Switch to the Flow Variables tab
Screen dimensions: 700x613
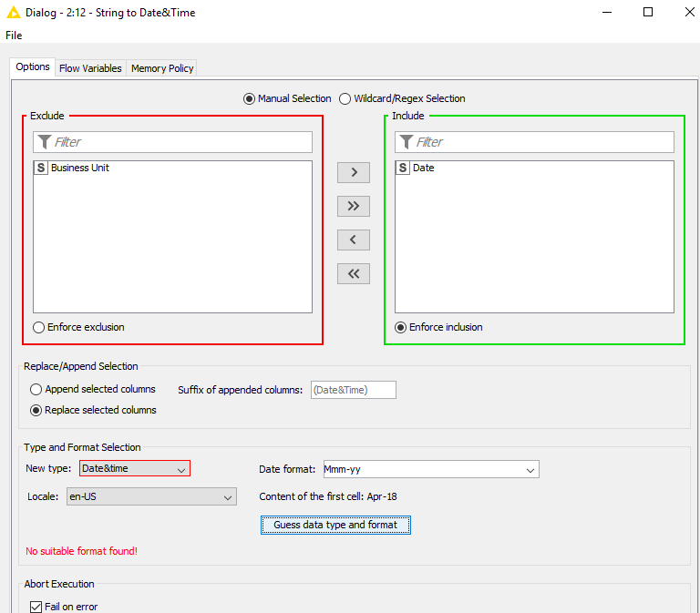click(x=90, y=68)
